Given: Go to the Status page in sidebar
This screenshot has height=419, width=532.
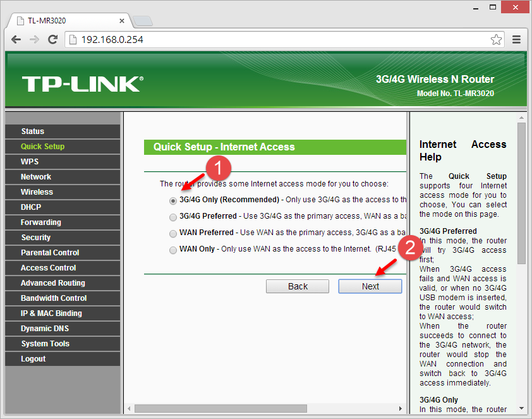Looking at the screenshot, I should point(33,131).
